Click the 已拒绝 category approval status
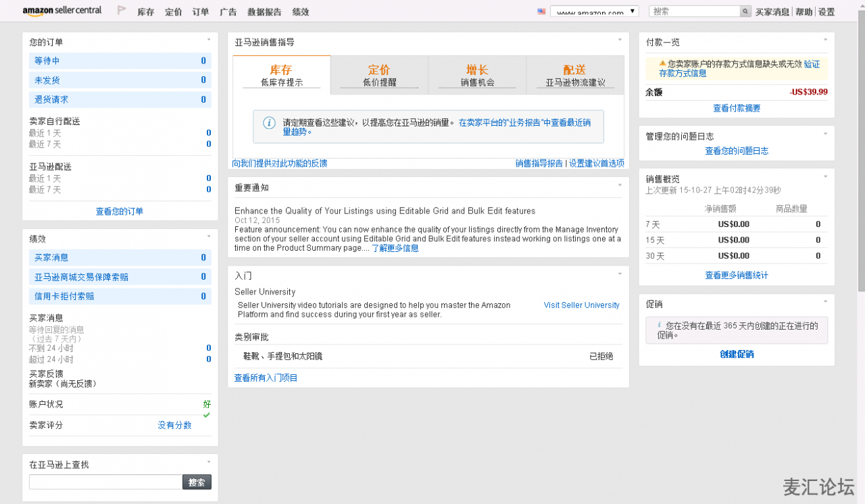The image size is (865, 504). 601,356
